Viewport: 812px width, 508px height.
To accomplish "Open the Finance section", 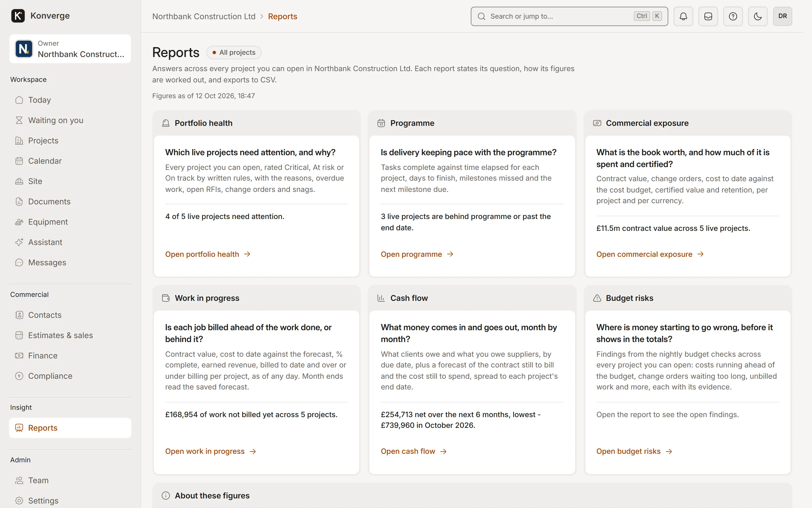I will tap(70, 356).
